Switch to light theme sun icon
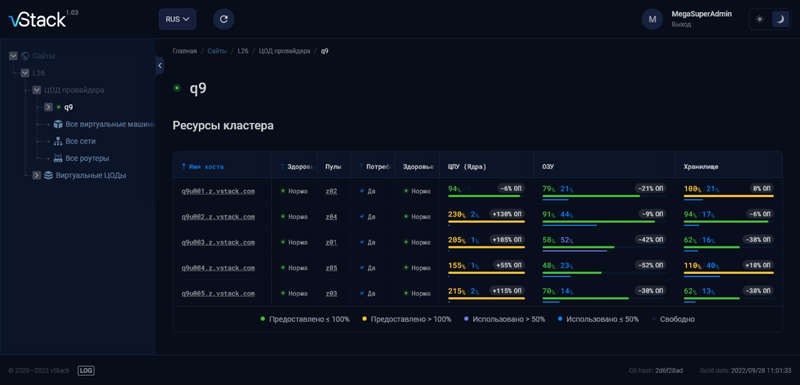Viewport: 800px width, 385px height. (x=760, y=19)
